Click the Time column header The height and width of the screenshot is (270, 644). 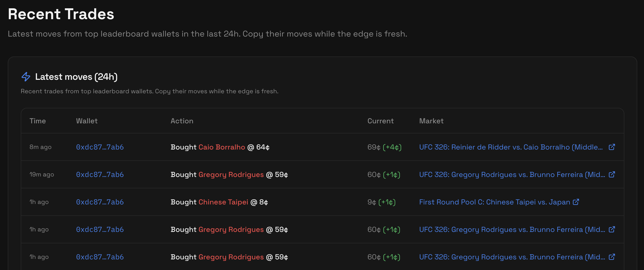pyautogui.click(x=38, y=121)
